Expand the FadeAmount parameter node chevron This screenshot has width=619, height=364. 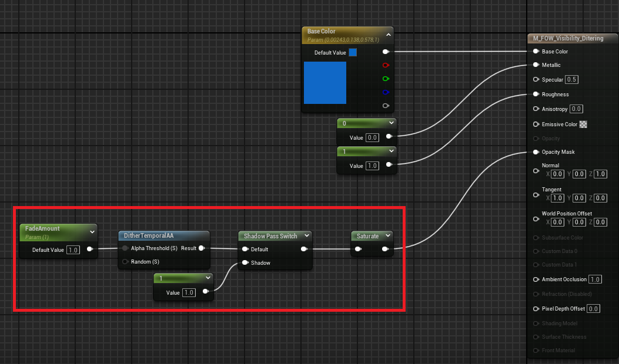tap(92, 232)
